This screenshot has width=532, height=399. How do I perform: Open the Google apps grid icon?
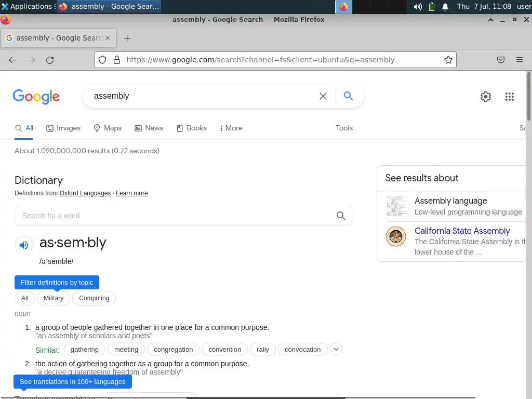click(x=509, y=97)
